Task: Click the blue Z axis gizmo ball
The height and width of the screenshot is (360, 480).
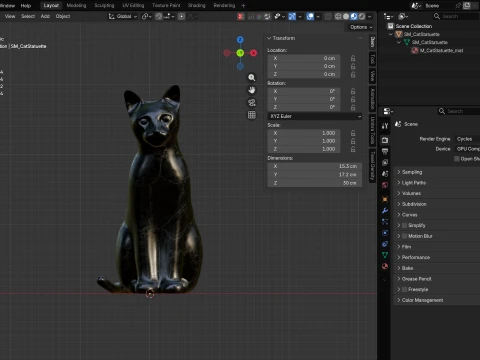Action: click(x=240, y=40)
